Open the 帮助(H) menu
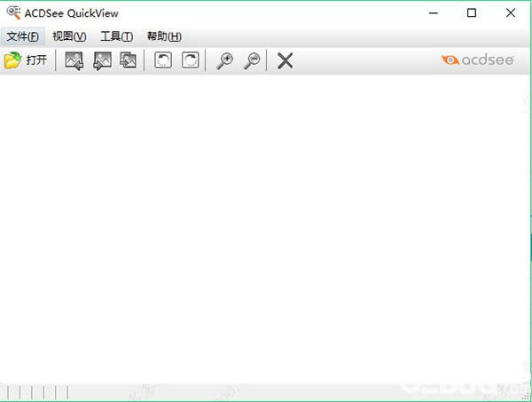532x402 pixels. [164, 36]
